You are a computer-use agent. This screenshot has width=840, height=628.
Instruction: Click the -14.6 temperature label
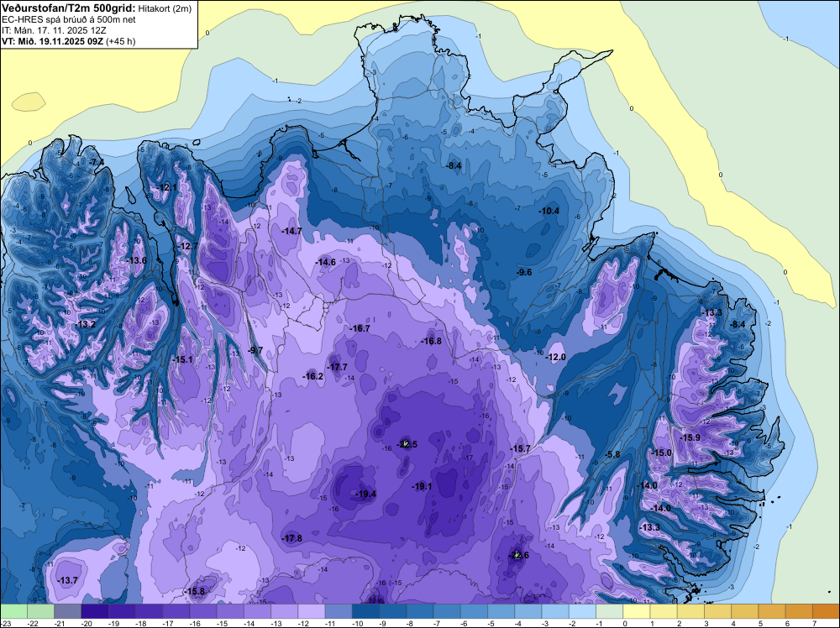(x=326, y=262)
